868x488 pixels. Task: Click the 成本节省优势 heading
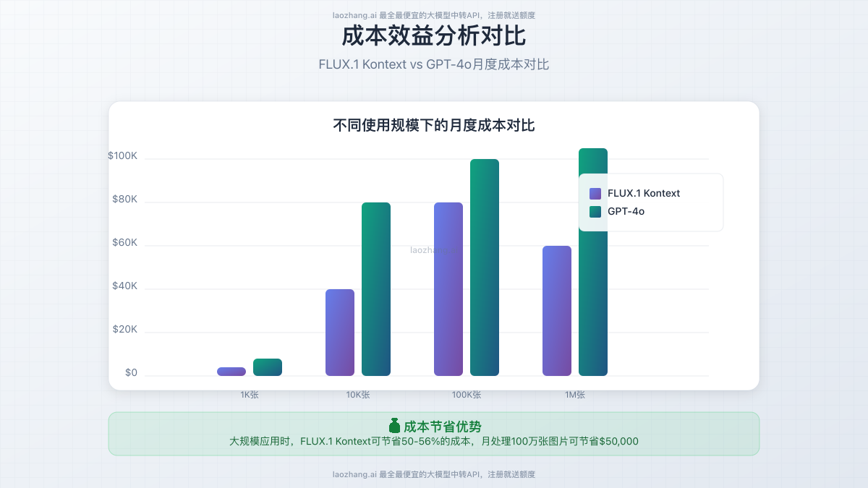click(443, 427)
